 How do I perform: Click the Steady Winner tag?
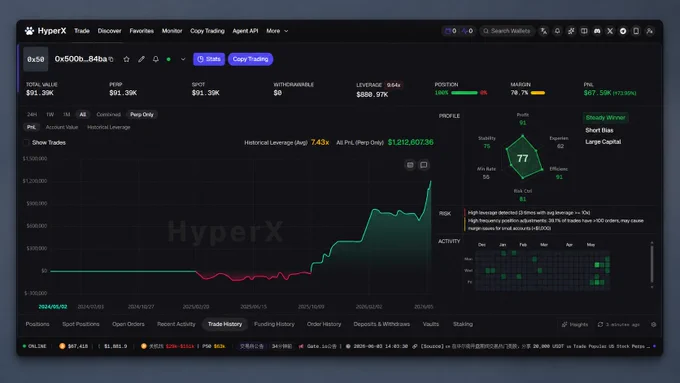point(605,118)
